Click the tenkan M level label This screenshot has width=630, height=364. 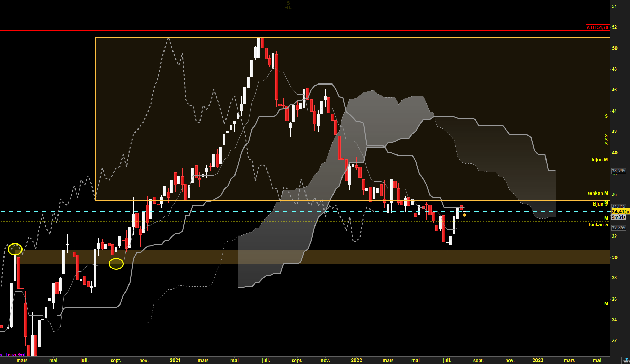(x=598, y=193)
